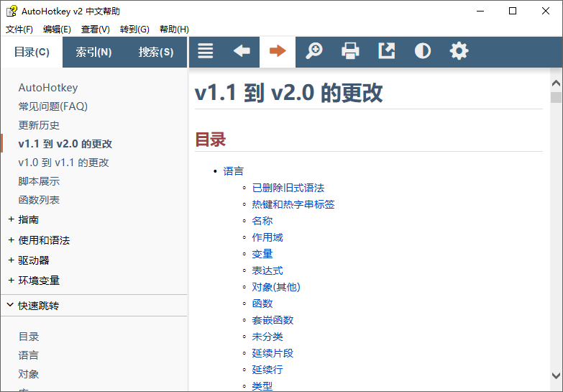Open v1.0 到 v1.1 的更改 in sidebar
This screenshot has height=392, width=563.
click(x=63, y=163)
